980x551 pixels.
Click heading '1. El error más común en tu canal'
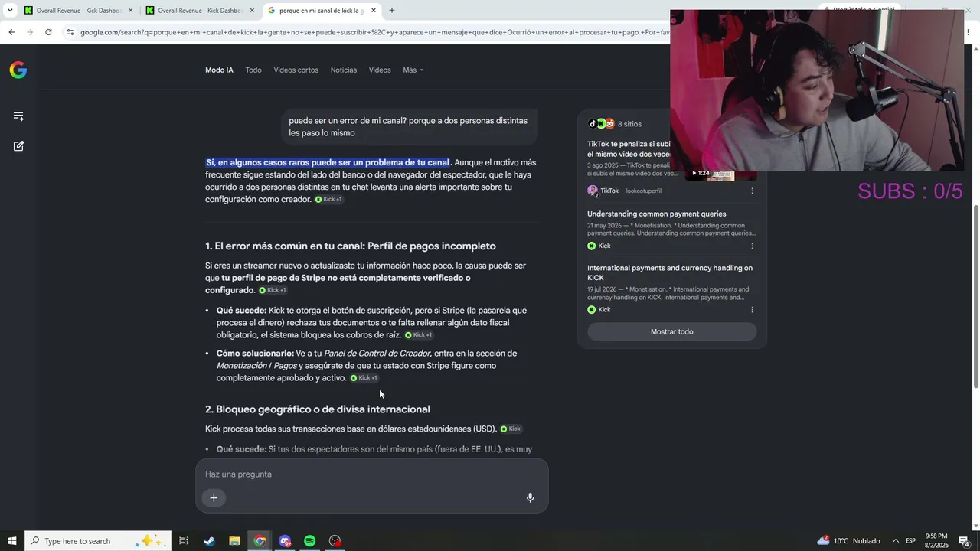pos(351,246)
